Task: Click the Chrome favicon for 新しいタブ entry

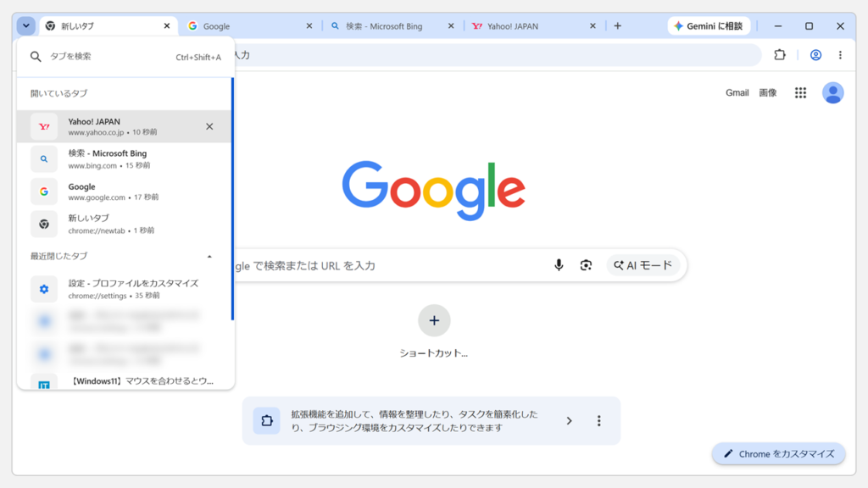Action: [44, 224]
